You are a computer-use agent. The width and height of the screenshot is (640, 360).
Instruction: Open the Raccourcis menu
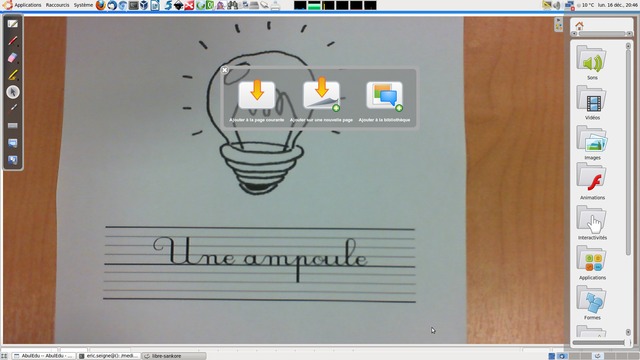pyautogui.click(x=58, y=5)
